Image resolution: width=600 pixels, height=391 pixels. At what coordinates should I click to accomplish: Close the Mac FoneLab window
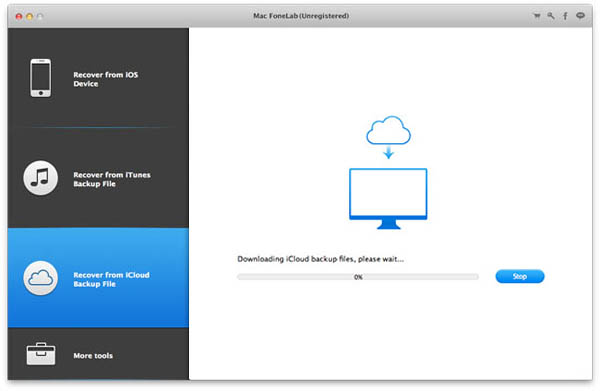tap(18, 16)
